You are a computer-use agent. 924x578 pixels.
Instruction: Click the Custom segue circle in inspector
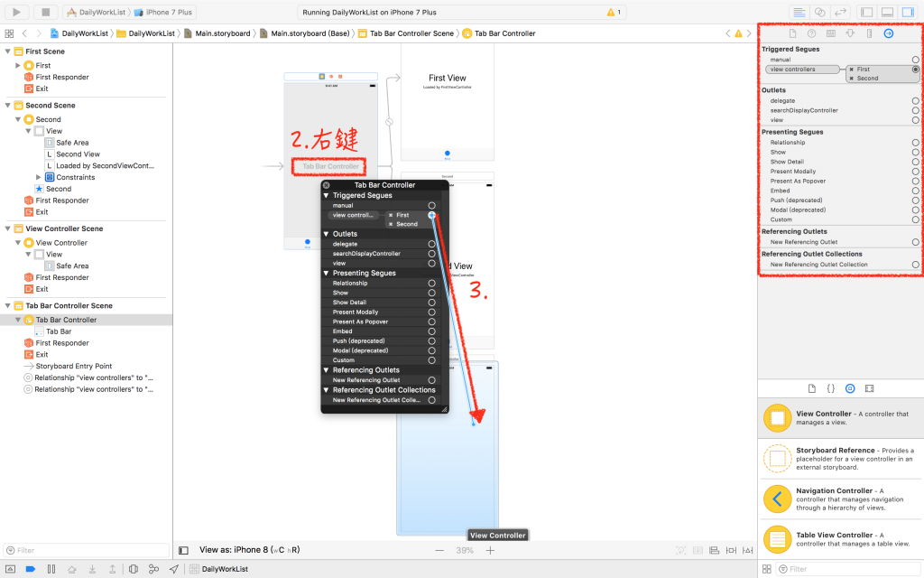point(915,219)
